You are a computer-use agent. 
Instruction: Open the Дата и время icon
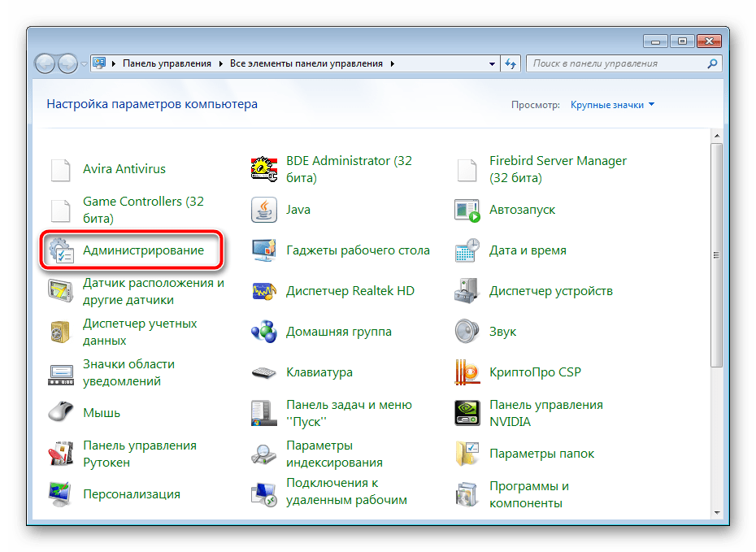(467, 250)
